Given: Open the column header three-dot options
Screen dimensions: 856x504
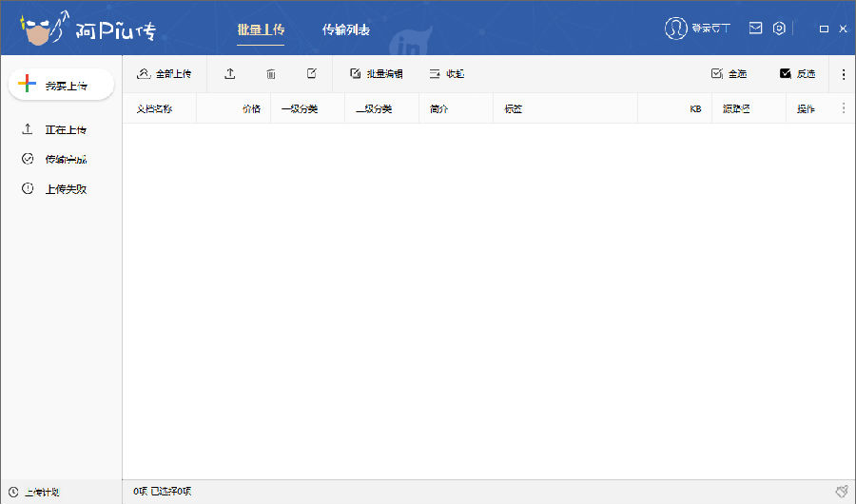Looking at the screenshot, I should click(844, 108).
